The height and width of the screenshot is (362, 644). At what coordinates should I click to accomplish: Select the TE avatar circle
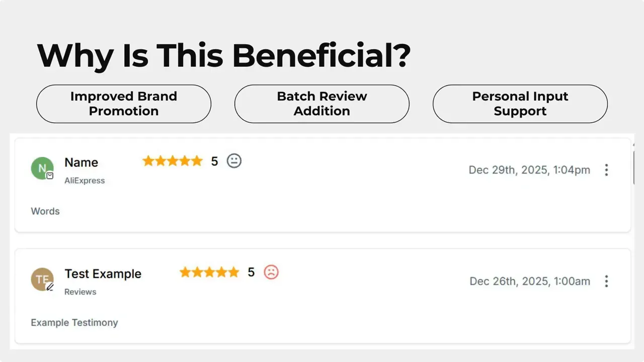pos(42,280)
